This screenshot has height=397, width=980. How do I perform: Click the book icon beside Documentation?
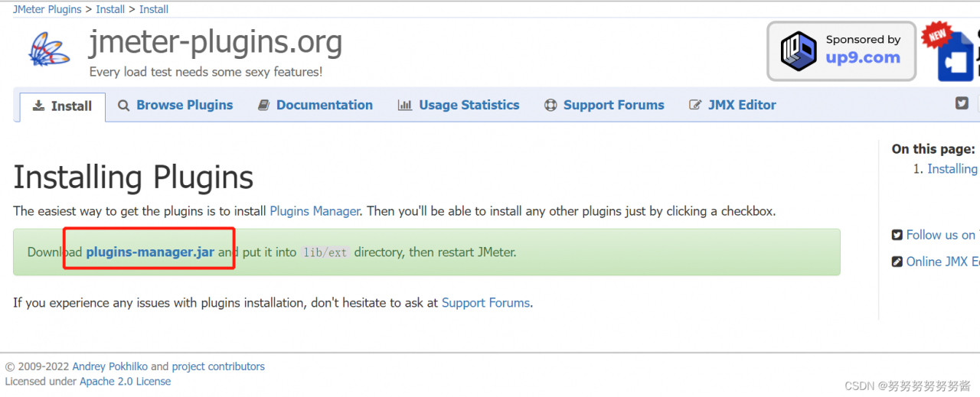(263, 106)
